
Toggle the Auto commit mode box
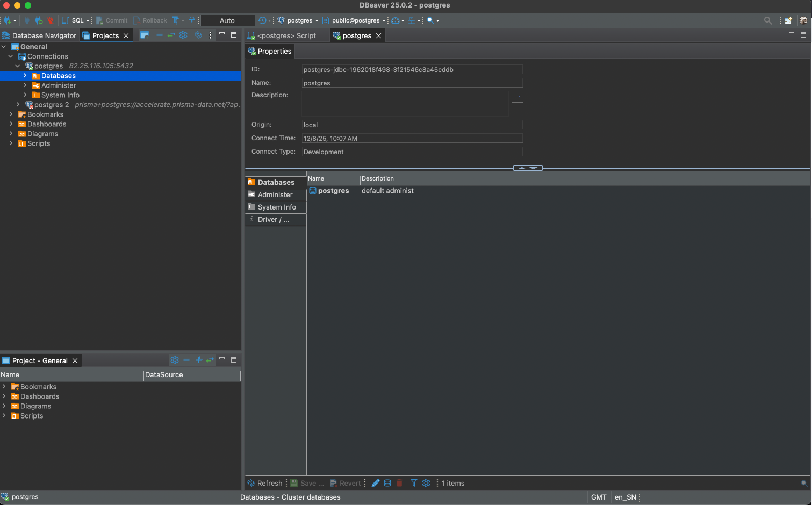point(227,20)
